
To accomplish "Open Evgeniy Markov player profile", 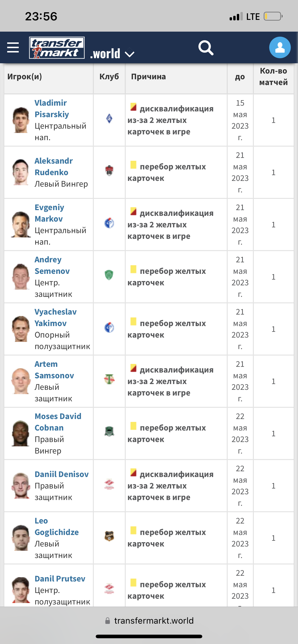I will coord(50,213).
